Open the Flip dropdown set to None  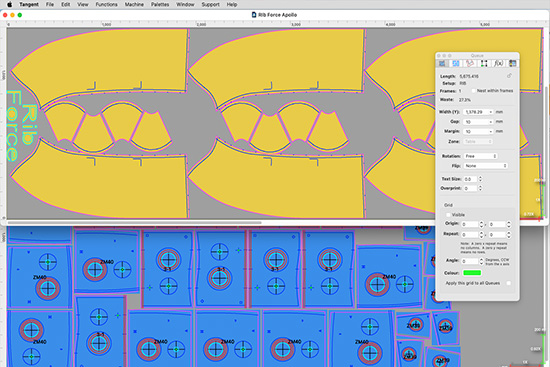pos(485,166)
